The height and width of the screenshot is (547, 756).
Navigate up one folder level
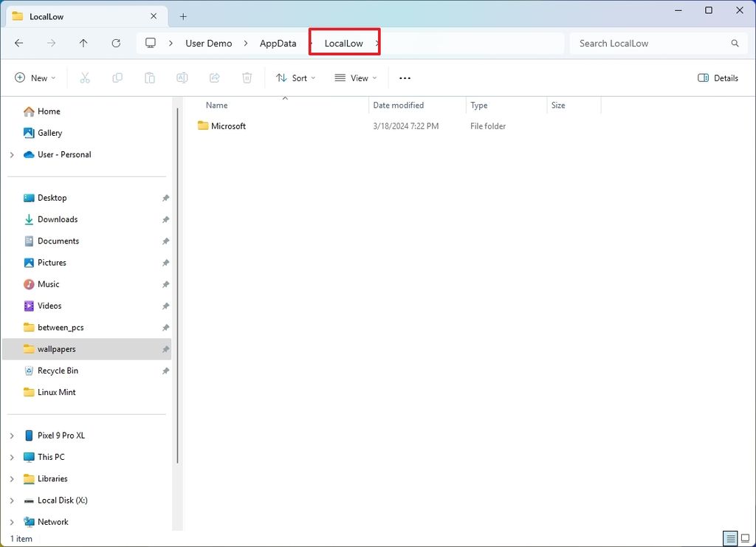pyautogui.click(x=83, y=43)
